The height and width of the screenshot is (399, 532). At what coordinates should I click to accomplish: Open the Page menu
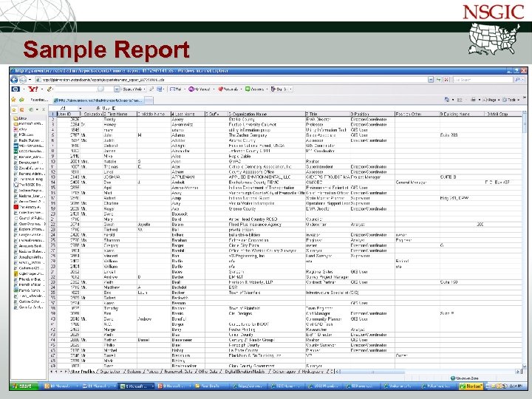pyautogui.click(x=491, y=100)
